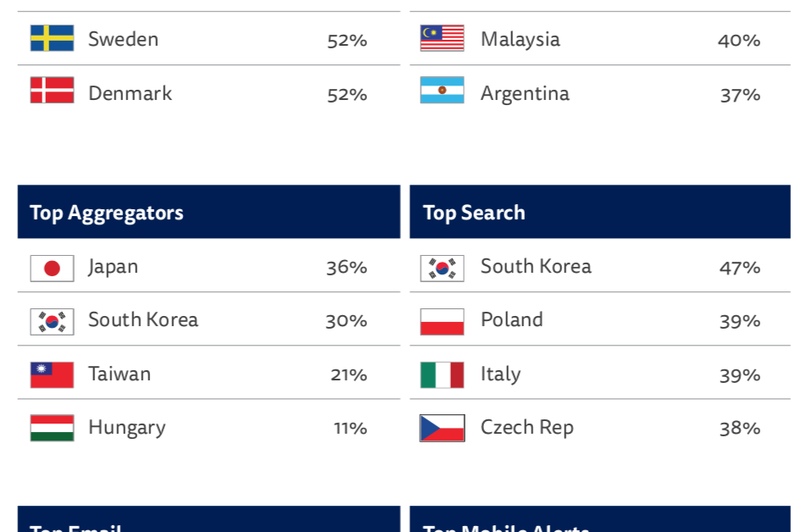Click the Sweden flag icon
Viewport: 812px width, 532px height.
pyautogui.click(x=52, y=38)
